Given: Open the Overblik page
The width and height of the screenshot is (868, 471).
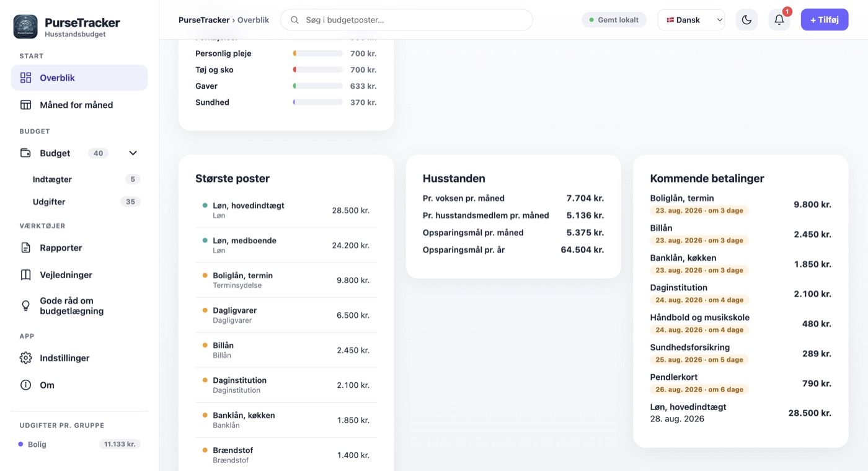Looking at the screenshot, I should coord(79,78).
